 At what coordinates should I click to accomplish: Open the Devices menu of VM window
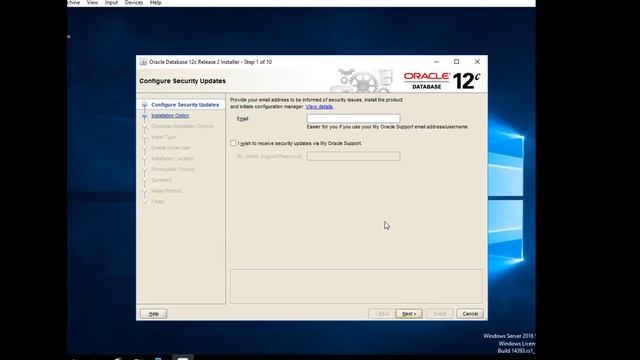click(x=134, y=2)
